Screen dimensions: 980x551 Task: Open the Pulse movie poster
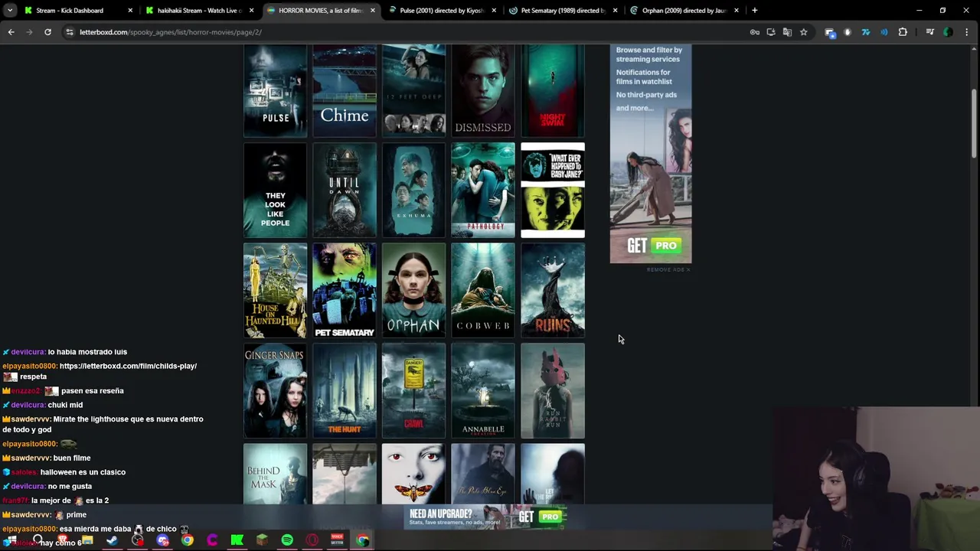(275, 90)
